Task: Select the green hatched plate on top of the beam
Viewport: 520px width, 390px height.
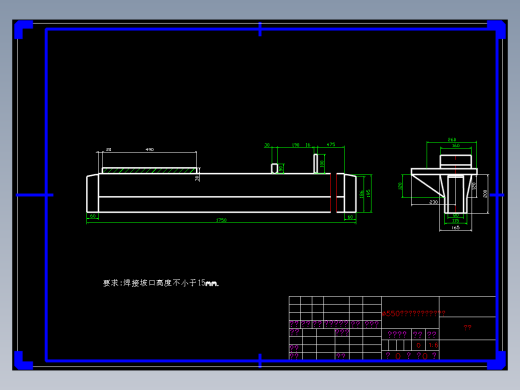Action: click(x=149, y=170)
